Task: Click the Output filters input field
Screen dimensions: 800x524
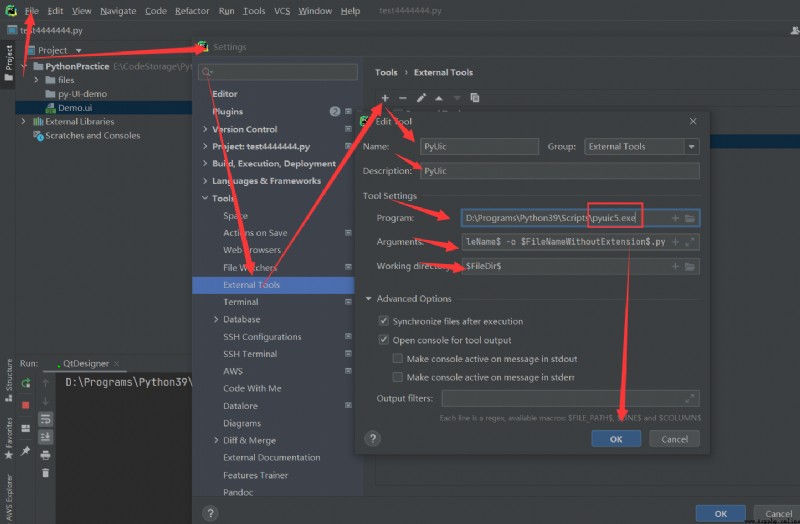Action: (x=570, y=398)
